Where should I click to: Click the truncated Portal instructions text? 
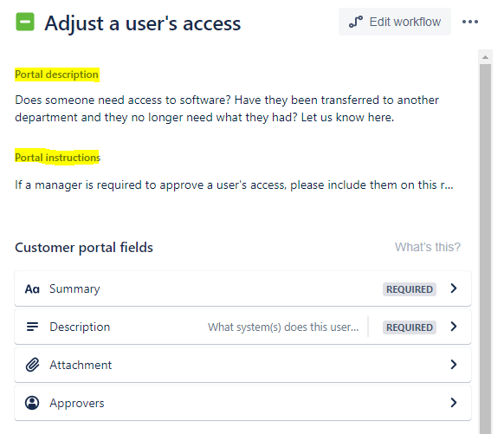click(234, 185)
